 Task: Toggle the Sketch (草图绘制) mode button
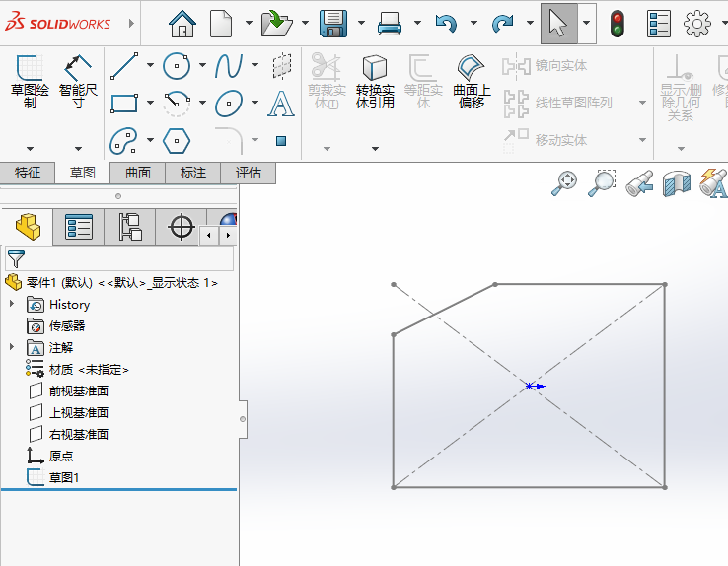[30, 80]
